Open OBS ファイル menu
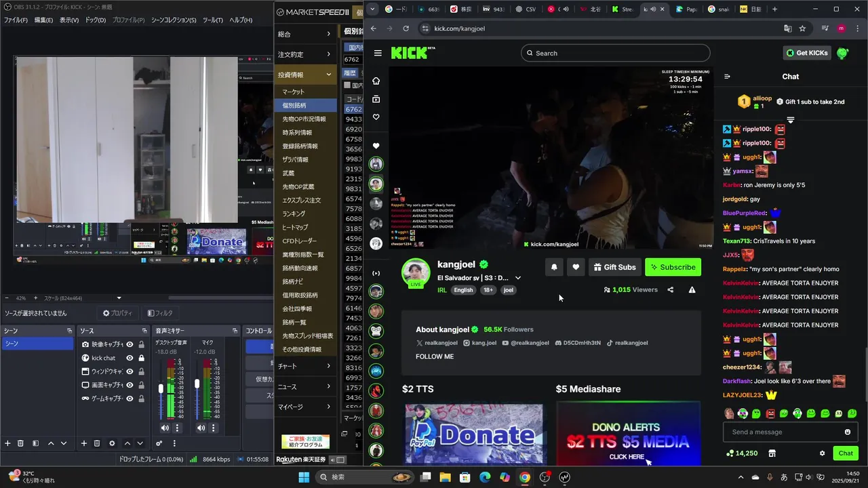 click(x=16, y=20)
